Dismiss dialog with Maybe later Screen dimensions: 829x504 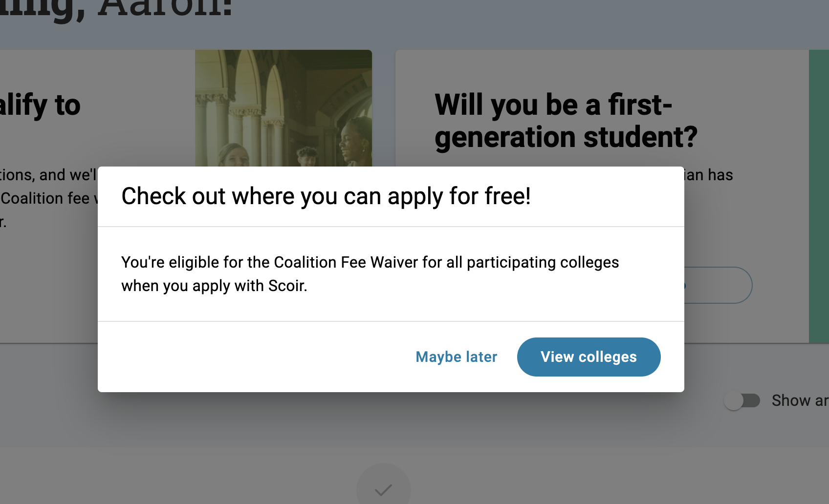456,357
